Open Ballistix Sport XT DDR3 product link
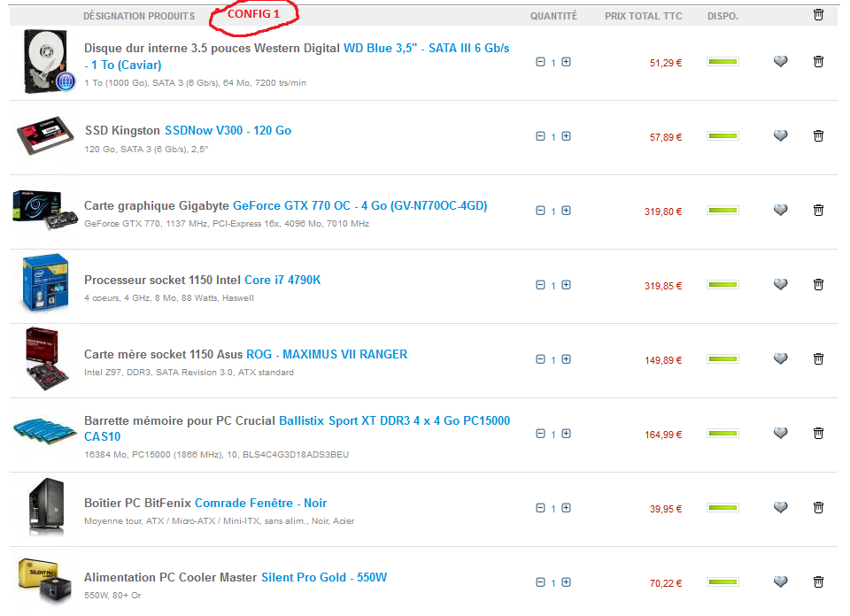 [x=394, y=421]
